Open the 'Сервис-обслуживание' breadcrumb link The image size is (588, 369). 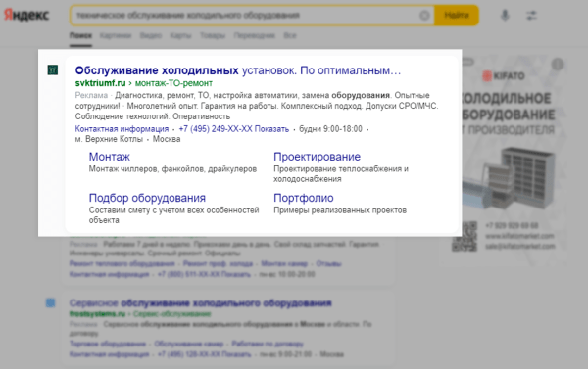tap(172, 314)
